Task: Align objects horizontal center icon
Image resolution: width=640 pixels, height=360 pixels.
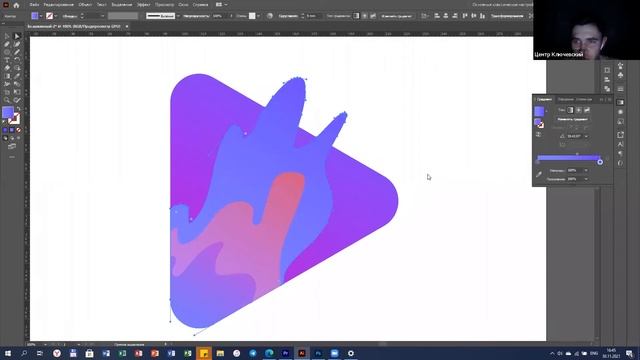Action: pos(446,16)
